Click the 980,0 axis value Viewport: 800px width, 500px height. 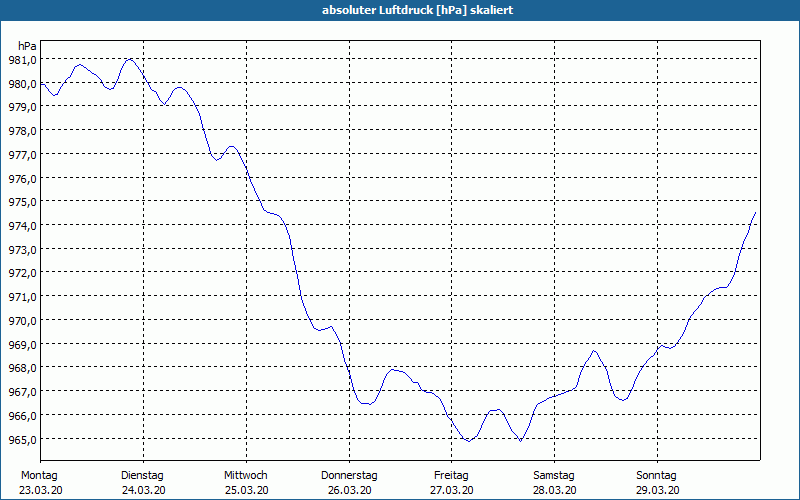point(22,84)
